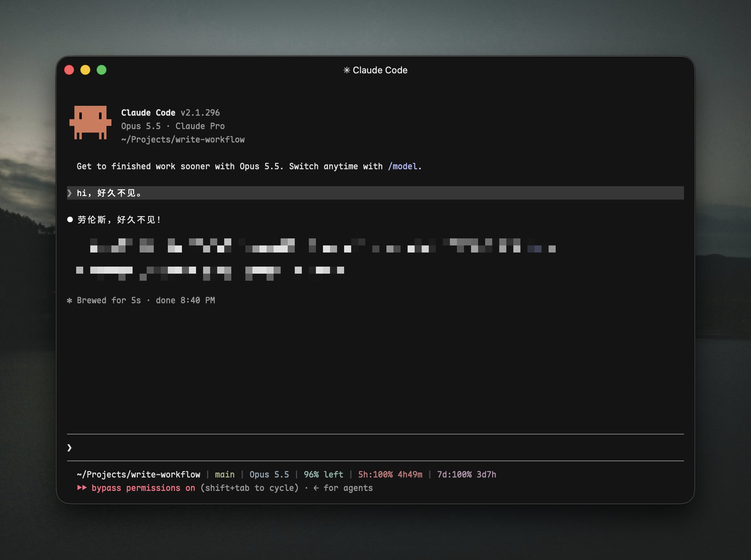This screenshot has height=560, width=751.
Task: Click the Brewed for 5s status text
Action: tap(109, 300)
